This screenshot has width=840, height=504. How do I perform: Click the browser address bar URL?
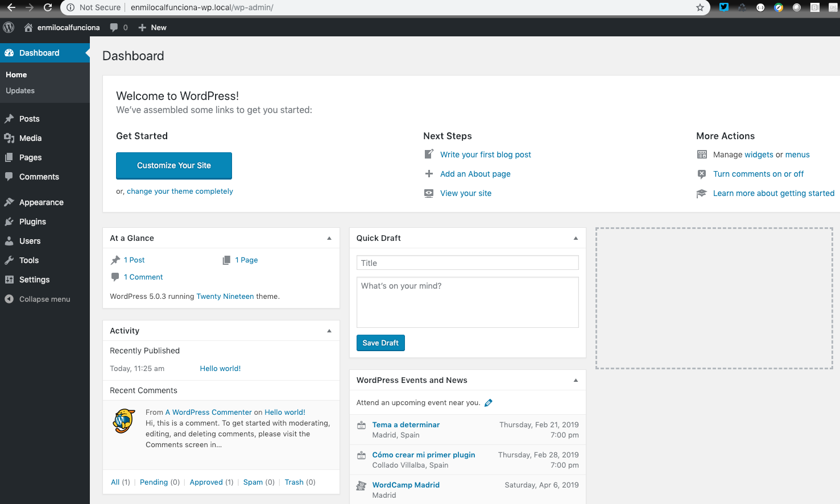(x=202, y=7)
